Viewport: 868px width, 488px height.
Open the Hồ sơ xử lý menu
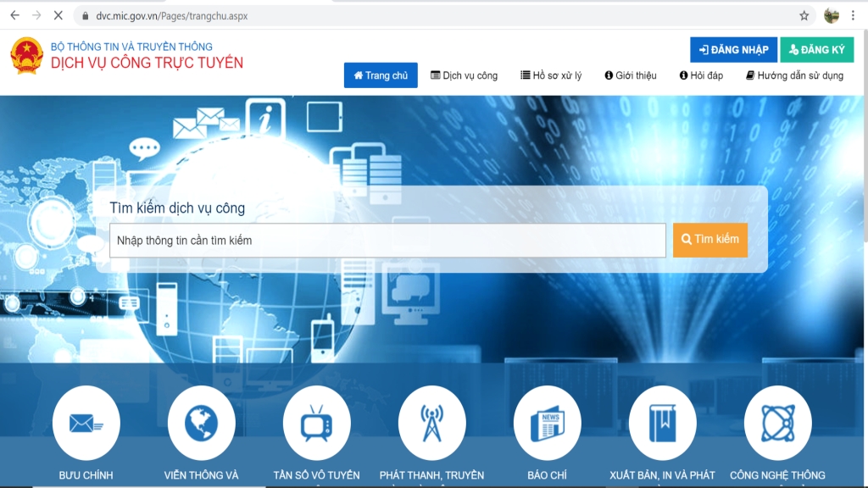551,75
